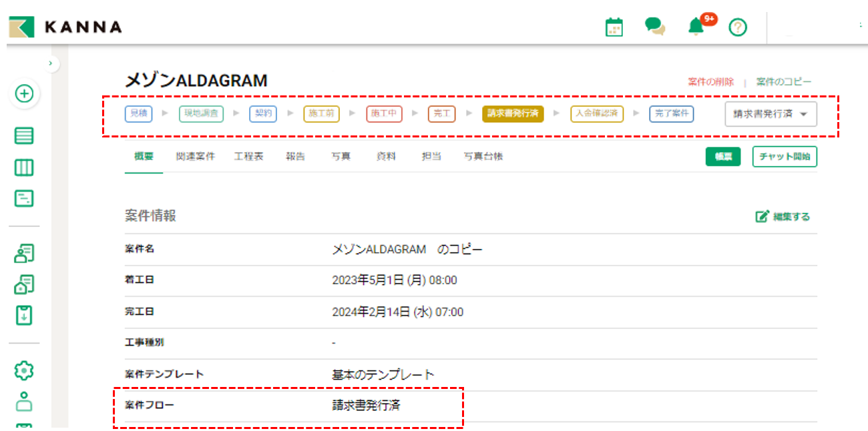Open the list view sidebar icon
The width and height of the screenshot is (868, 431).
25,136
